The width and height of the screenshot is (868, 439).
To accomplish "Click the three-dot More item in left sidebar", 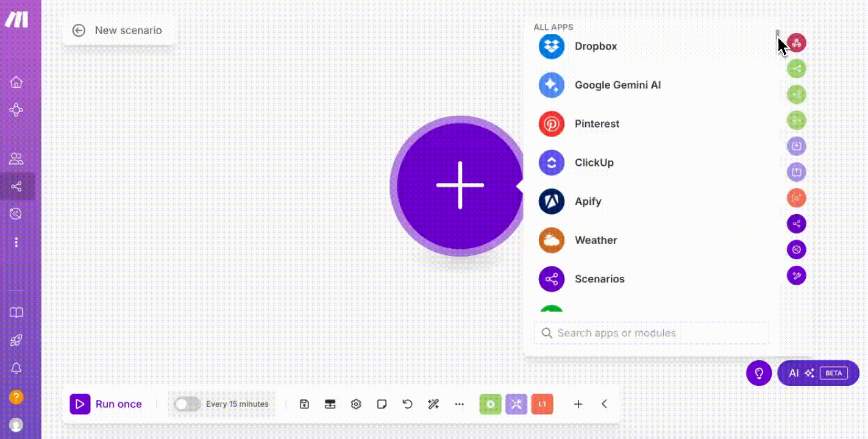I will [16, 242].
